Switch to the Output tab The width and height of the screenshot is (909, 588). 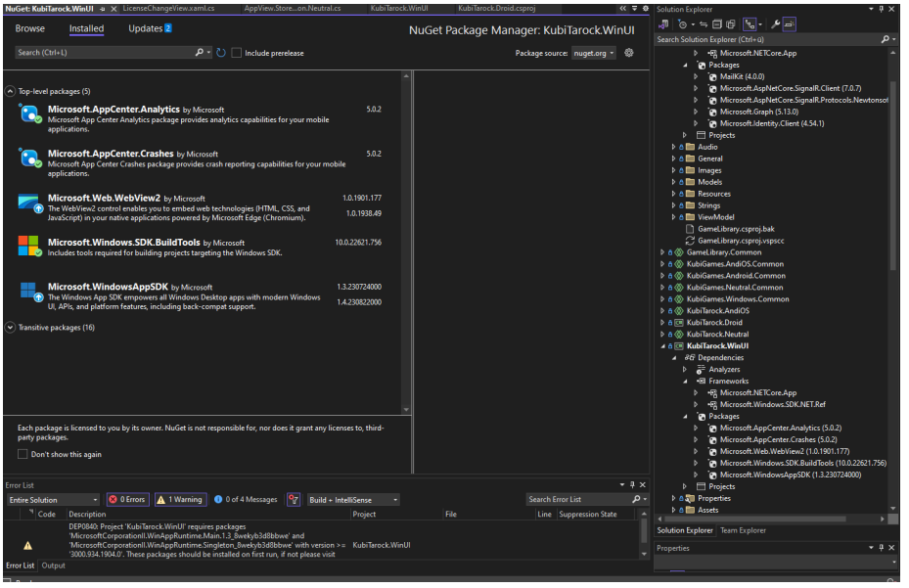54,565
